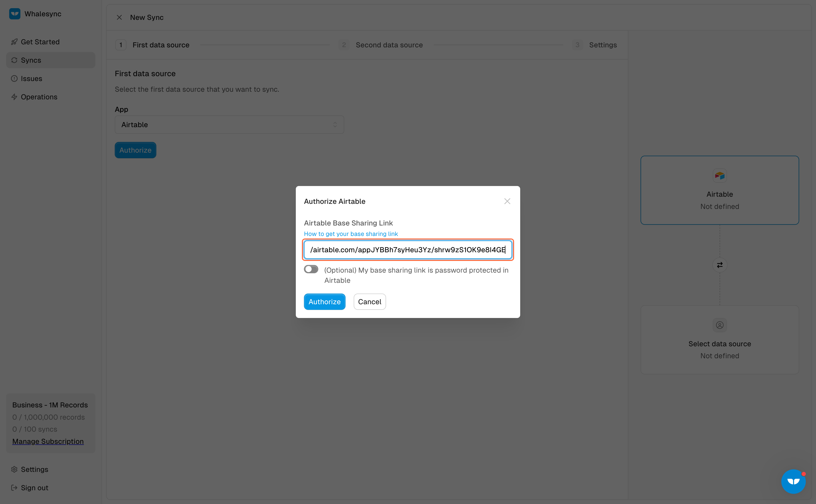Open Settings from the sidebar
816x504 pixels.
[51, 469]
